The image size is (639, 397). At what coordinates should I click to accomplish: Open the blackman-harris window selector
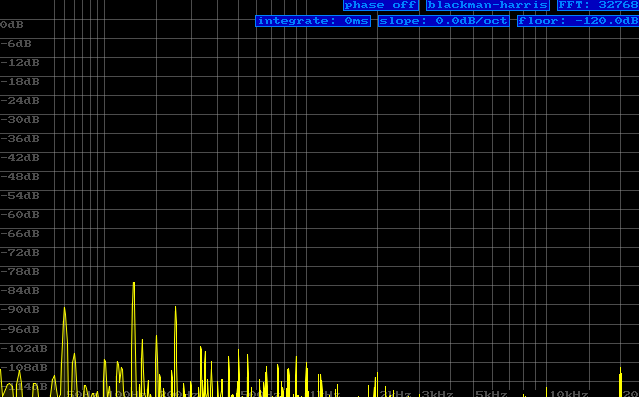[x=487, y=5]
